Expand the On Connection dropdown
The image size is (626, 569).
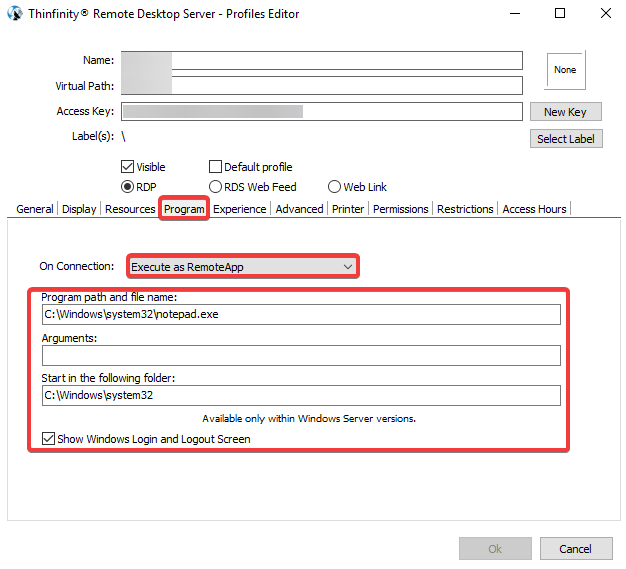pos(243,266)
